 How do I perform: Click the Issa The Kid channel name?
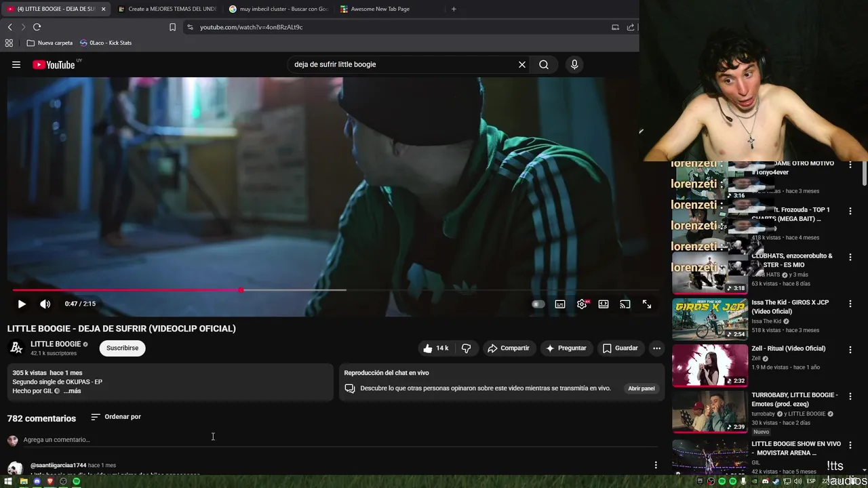(766, 321)
